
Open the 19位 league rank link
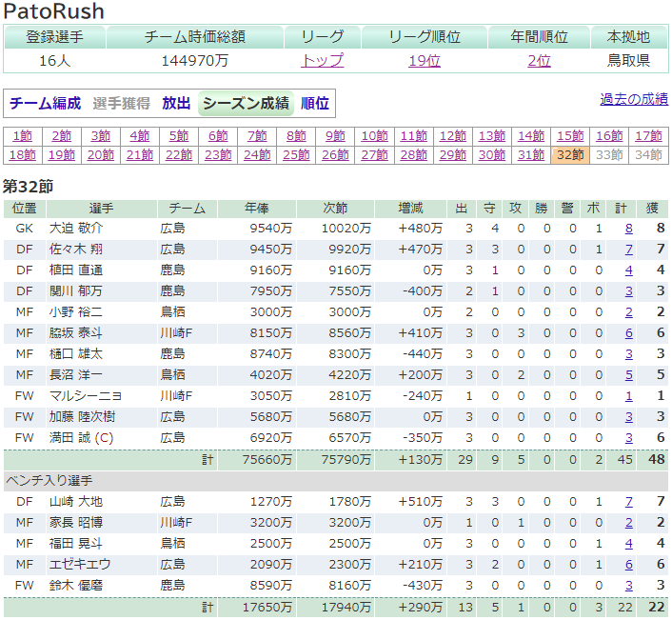(425, 60)
